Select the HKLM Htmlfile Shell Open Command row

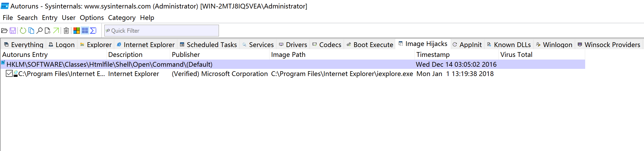(x=109, y=64)
